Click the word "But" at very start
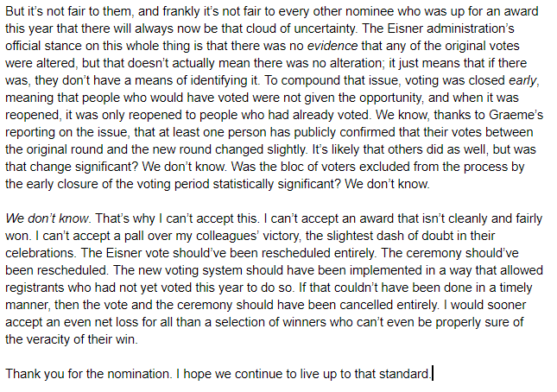Image resolution: width=557 pixels, height=392 pixels. tap(15, 11)
